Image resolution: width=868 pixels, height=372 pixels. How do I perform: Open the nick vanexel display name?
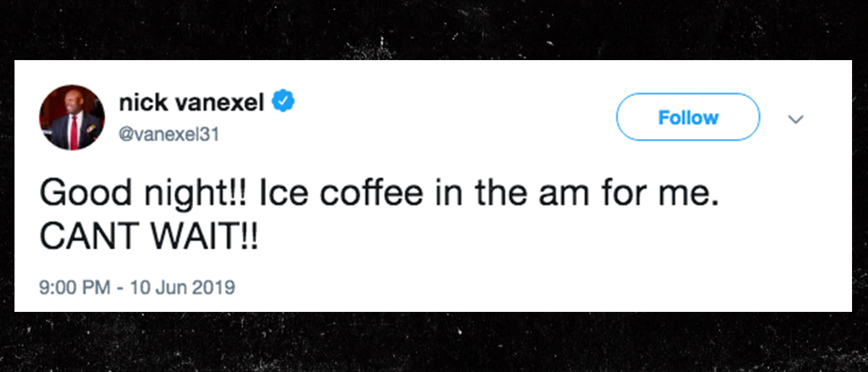click(191, 103)
